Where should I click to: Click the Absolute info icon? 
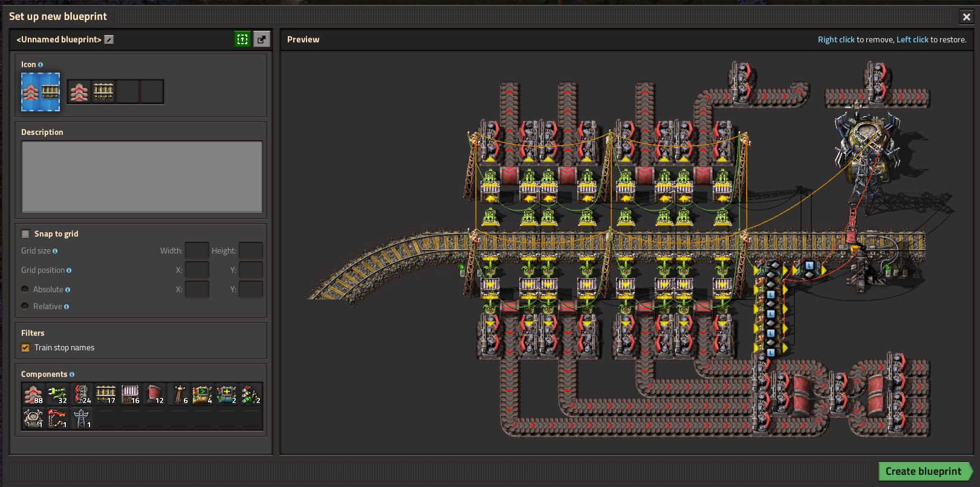click(68, 290)
